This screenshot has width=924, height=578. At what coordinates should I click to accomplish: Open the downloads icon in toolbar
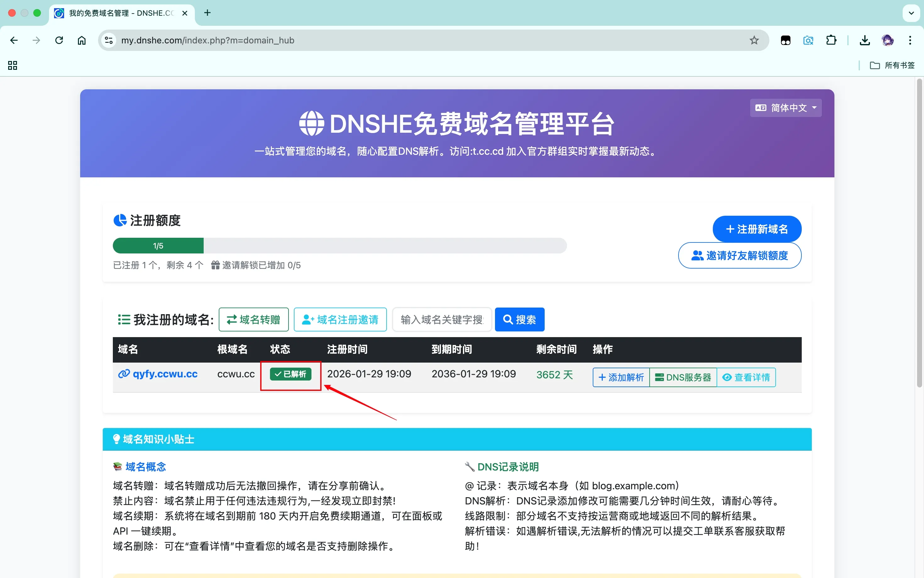pyautogui.click(x=865, y=40)
